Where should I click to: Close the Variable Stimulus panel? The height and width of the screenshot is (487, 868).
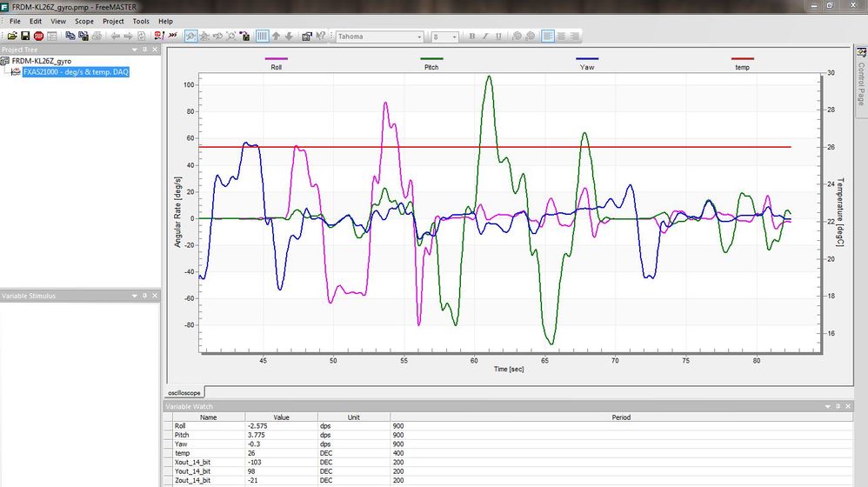(x=155, y=296)
